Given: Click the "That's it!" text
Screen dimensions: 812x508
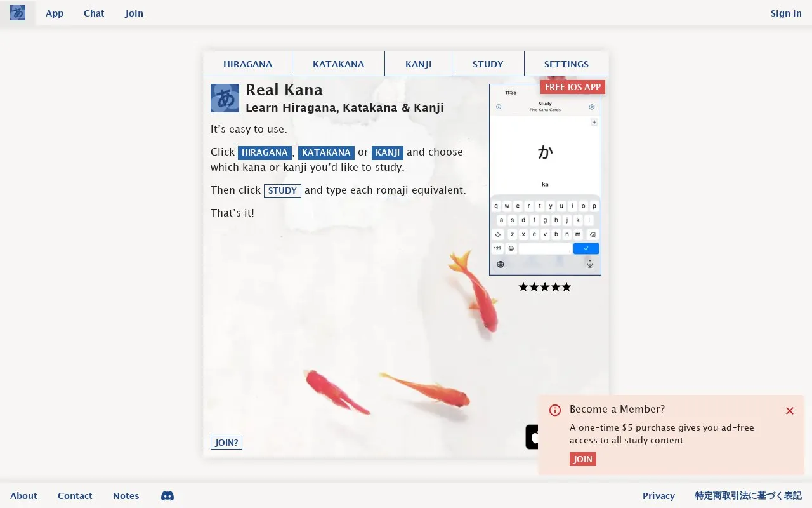Looking at the screenshot, I should pyautogui.click(x=232, y=213).
